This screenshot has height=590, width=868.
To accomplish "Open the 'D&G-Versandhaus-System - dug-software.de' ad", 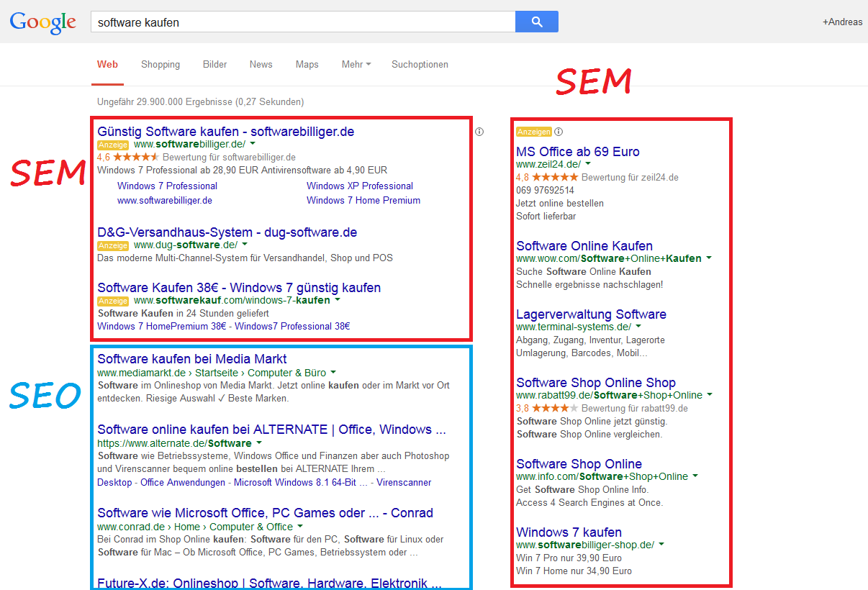I will [x=227, y=232].
